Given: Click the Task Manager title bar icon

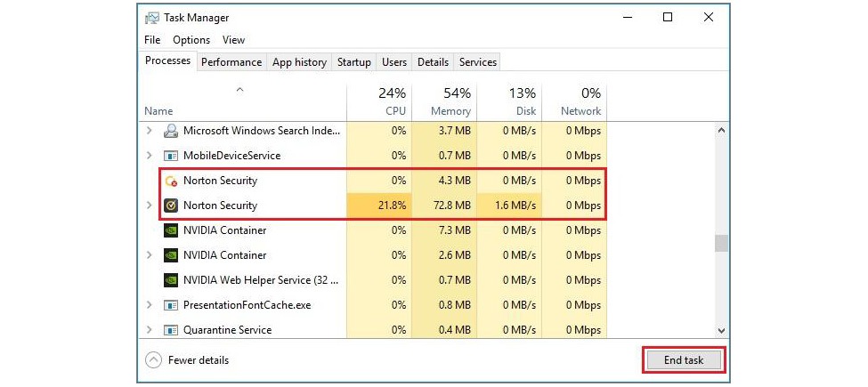Looking at the screenshot, I should click(x=152, y=18).
